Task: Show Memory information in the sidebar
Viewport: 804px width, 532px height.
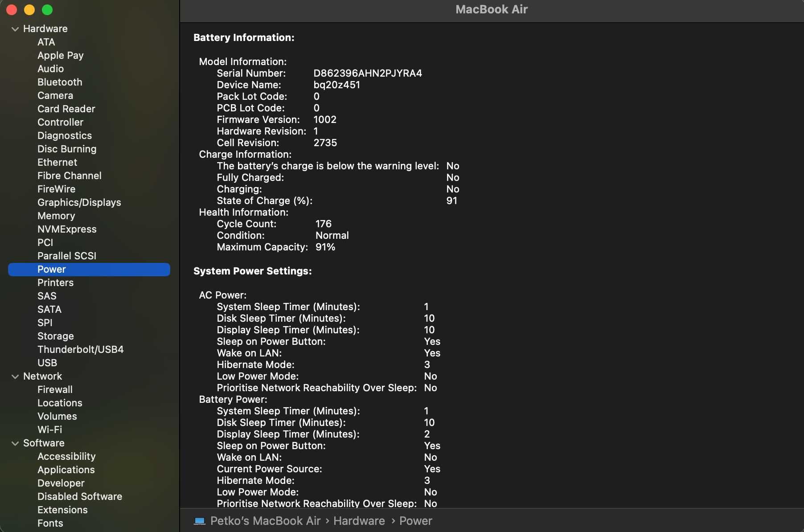Action: (56, 216)
